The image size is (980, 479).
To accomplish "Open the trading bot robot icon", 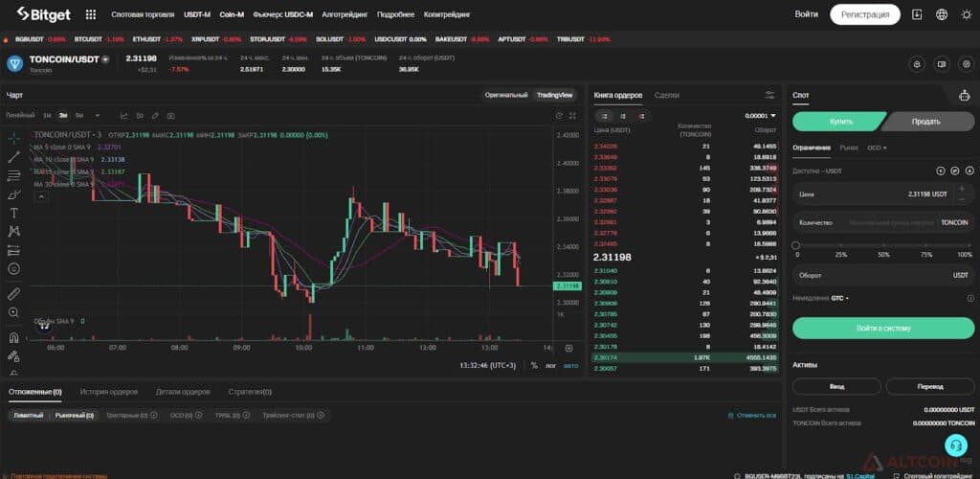I will tap(965, 95).
